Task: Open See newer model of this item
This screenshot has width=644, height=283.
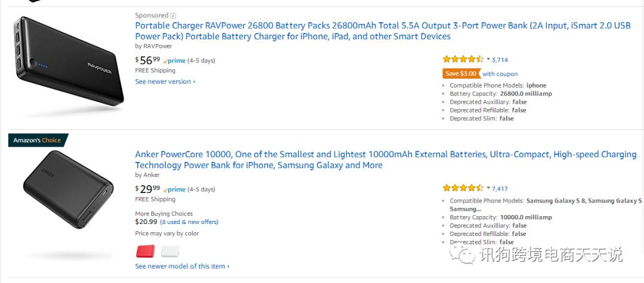Action: click(182, 266)
